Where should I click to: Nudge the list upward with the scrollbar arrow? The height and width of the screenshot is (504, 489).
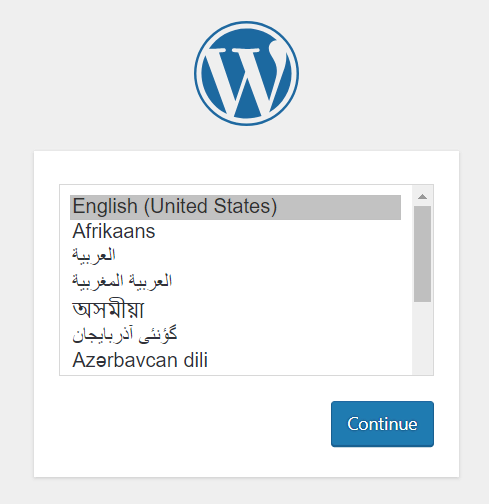click(x=422, y=196)
